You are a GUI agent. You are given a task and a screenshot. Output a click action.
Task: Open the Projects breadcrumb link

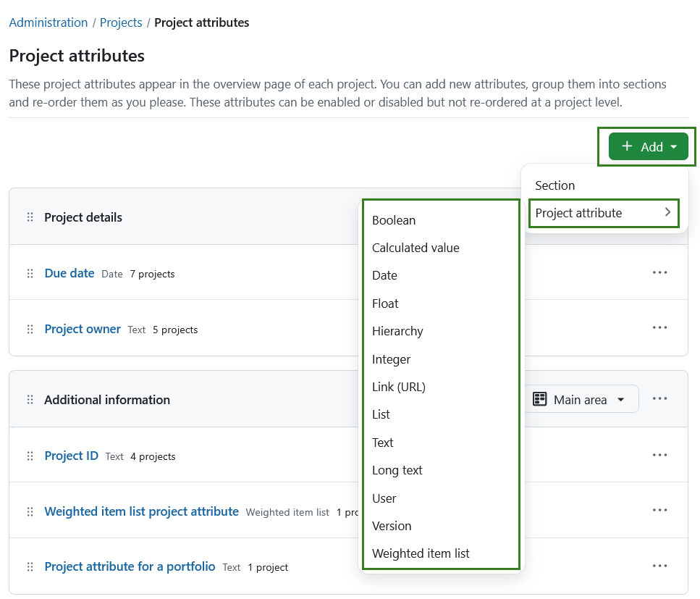click(x=121, y=22)
